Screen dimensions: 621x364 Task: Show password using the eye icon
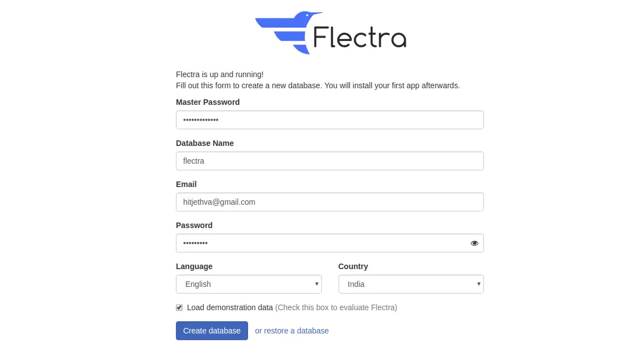click(474, 243)
